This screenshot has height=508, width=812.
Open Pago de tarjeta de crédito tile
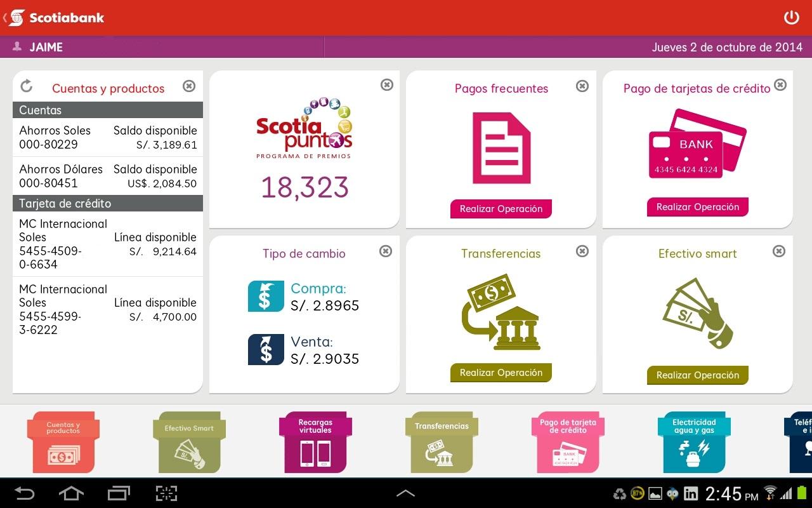point(568,442)
